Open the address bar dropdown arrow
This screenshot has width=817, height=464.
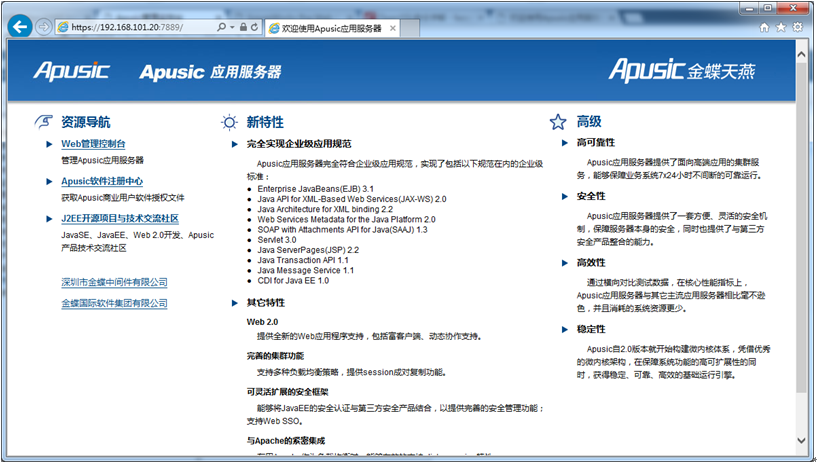pyautogui.click(x=232, y=27)
